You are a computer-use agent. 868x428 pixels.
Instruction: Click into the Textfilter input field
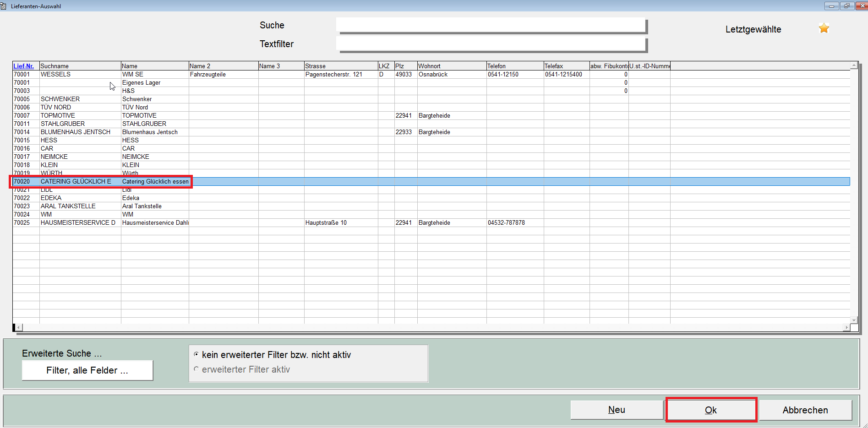(x=491, y=44)
